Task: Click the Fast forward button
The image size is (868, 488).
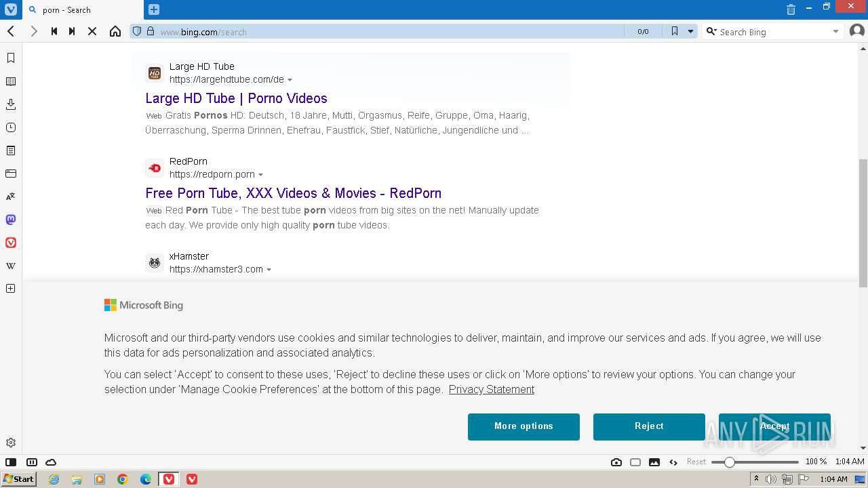Action: click(72, 31)
